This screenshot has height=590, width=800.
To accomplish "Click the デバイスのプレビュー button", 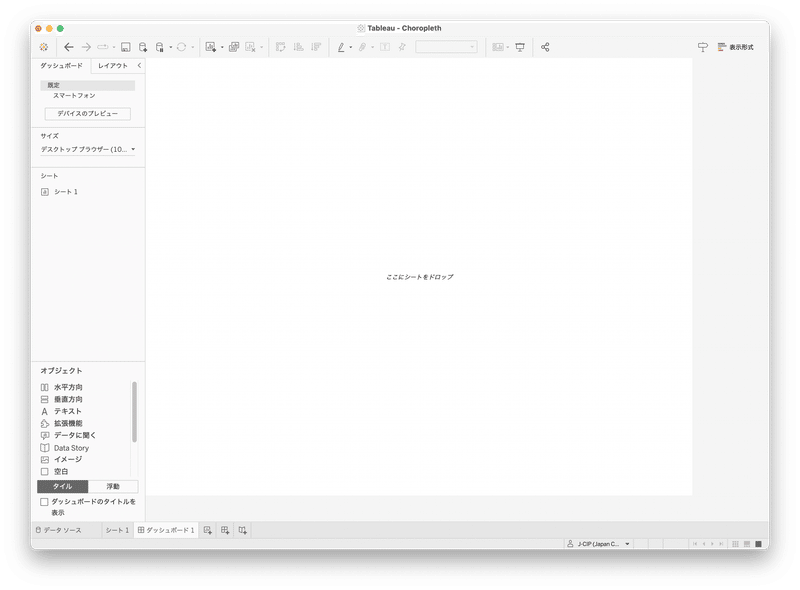I will [x=88, y=113].
